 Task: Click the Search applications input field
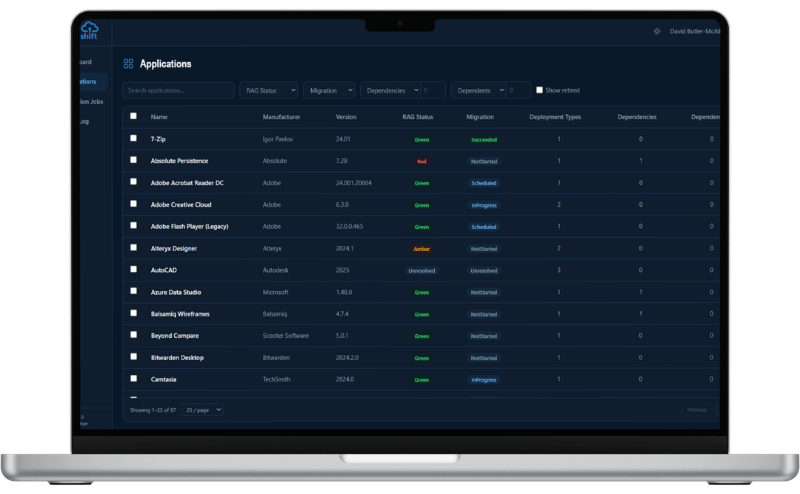coord(178,90)
